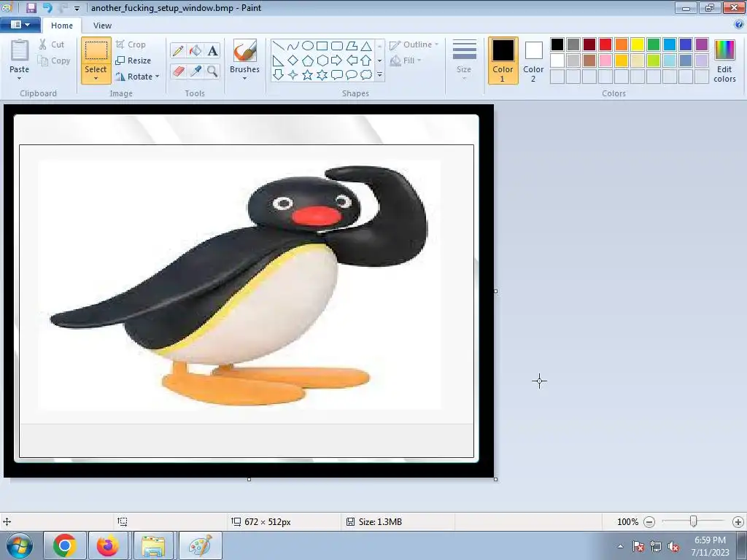
Task: Choose the Left arrow shape
Action: pyautogui.click(x=352, y=61)
